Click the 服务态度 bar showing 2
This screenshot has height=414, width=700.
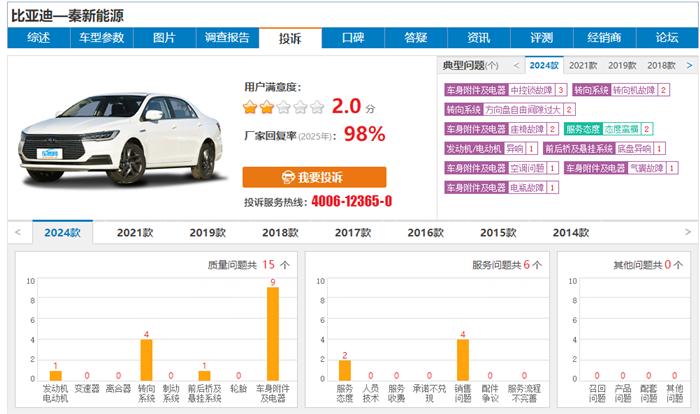(x=345, y=370)
